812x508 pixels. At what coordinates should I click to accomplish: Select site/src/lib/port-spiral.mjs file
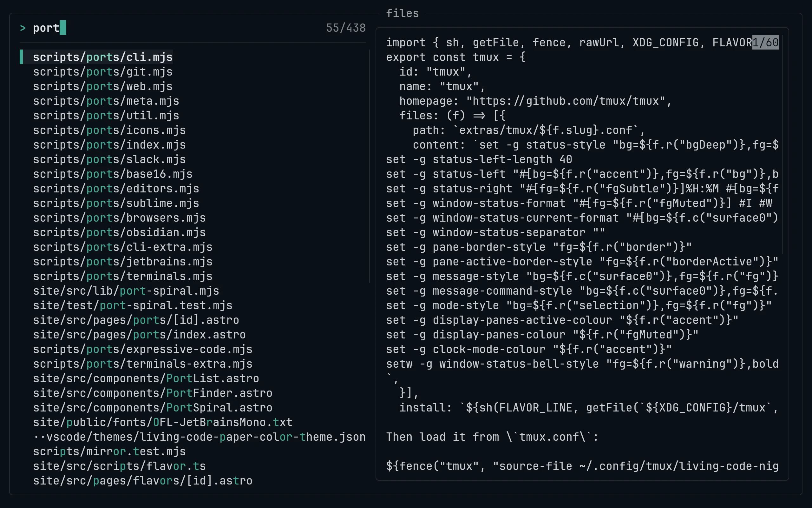(x=126, y=291)
